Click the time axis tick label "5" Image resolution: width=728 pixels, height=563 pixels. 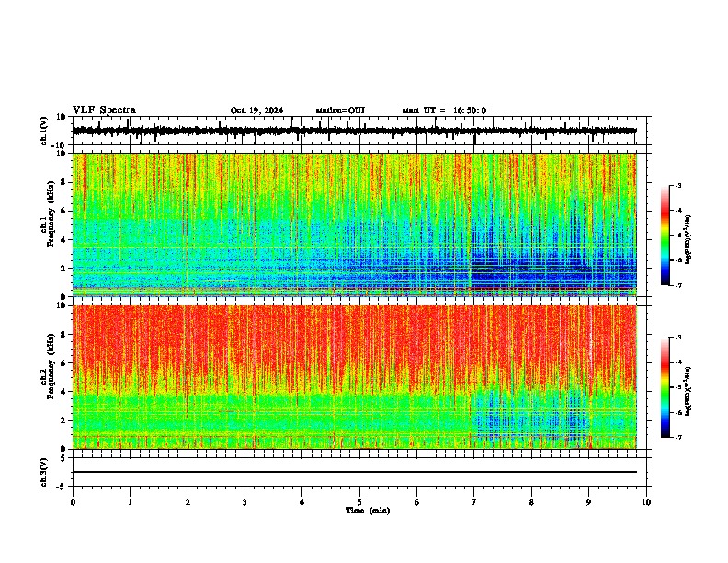[x=359, y=502]
